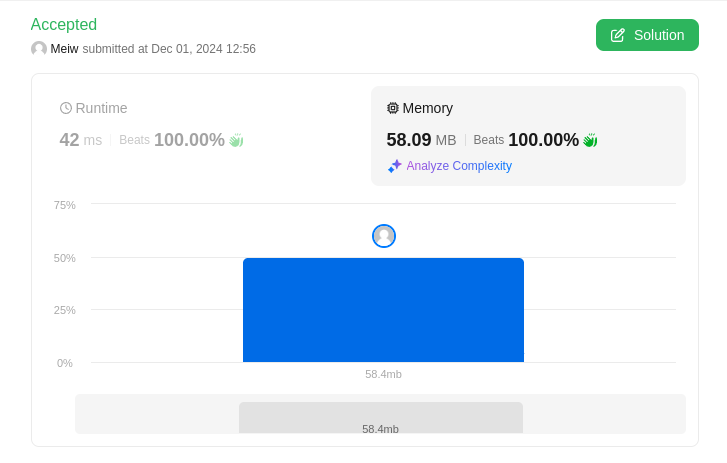Viewport: 727px width, 463px height.
Task: Select the Runtime stats panel
Action: pos(201,136)
